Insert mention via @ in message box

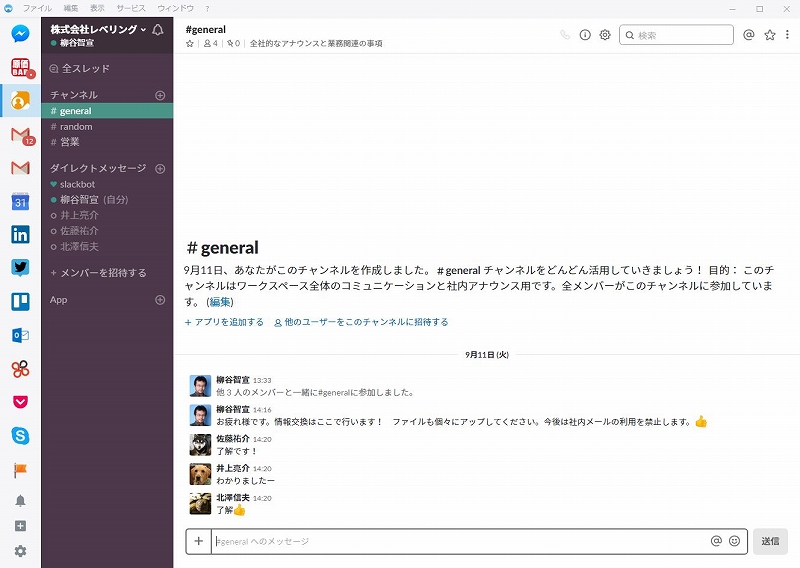(716, 541)
